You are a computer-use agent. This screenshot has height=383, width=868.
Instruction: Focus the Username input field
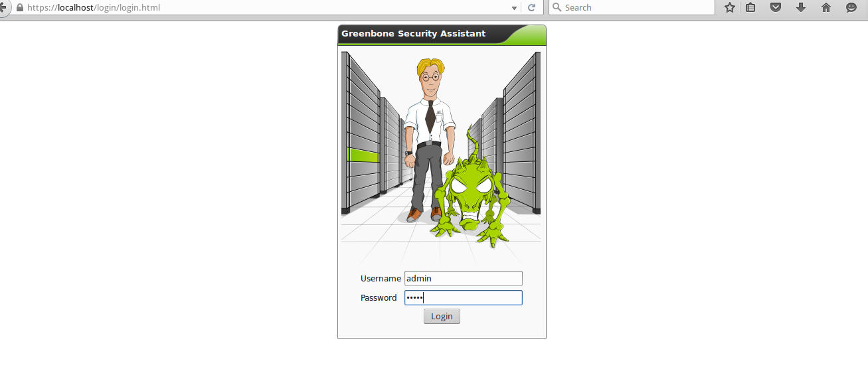(464, 279)
